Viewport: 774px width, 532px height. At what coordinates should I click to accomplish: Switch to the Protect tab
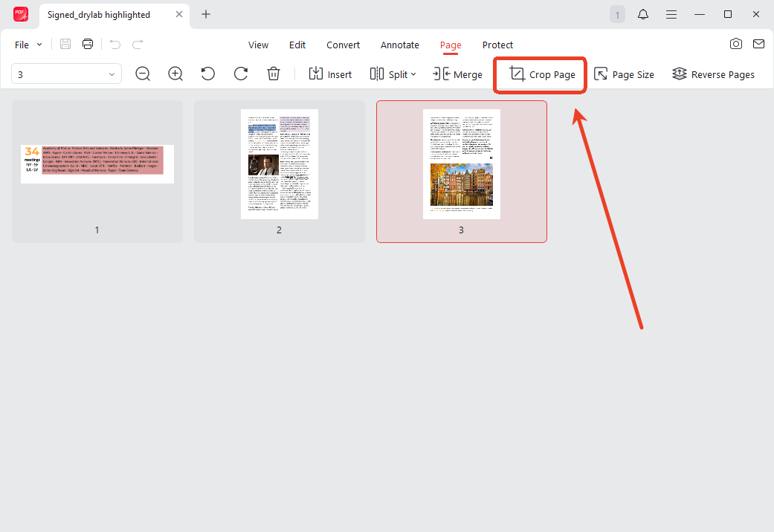click(x=497, y=45)
